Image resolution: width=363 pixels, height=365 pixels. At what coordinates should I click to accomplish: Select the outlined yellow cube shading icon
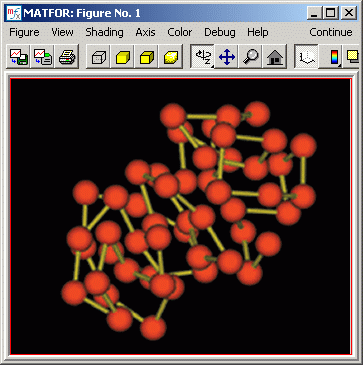[147, 57]
